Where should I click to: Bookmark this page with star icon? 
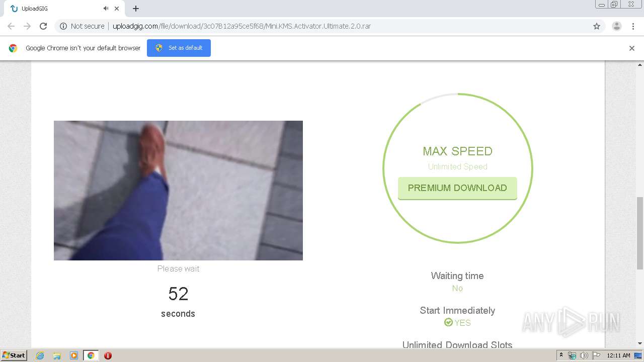pyautogui.click(x=597, y=26)
